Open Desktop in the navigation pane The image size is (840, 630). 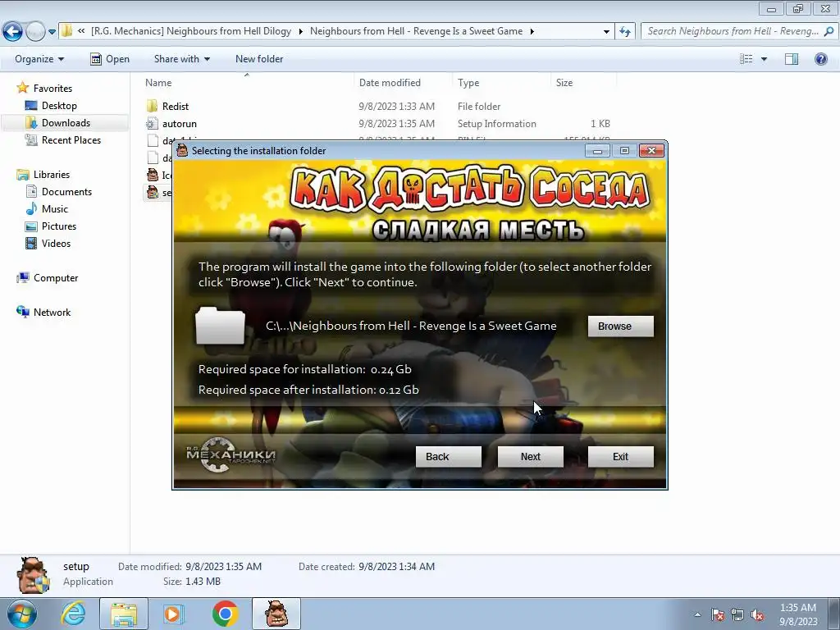[x=59, y=106]
